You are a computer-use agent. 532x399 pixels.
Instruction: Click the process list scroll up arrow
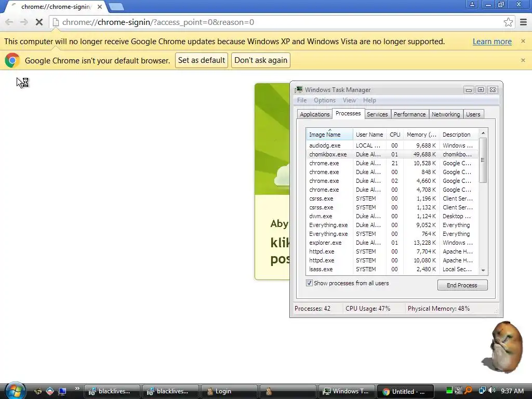(x=483, y=132)
